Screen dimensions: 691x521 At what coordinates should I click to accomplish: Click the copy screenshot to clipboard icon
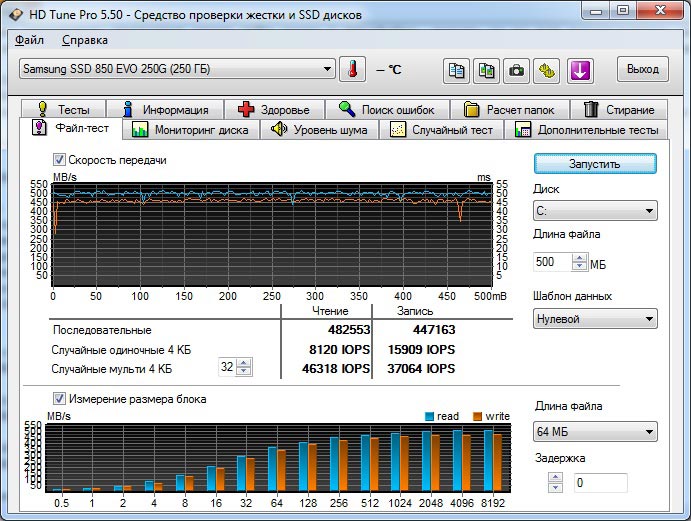(x=486, y=70)
